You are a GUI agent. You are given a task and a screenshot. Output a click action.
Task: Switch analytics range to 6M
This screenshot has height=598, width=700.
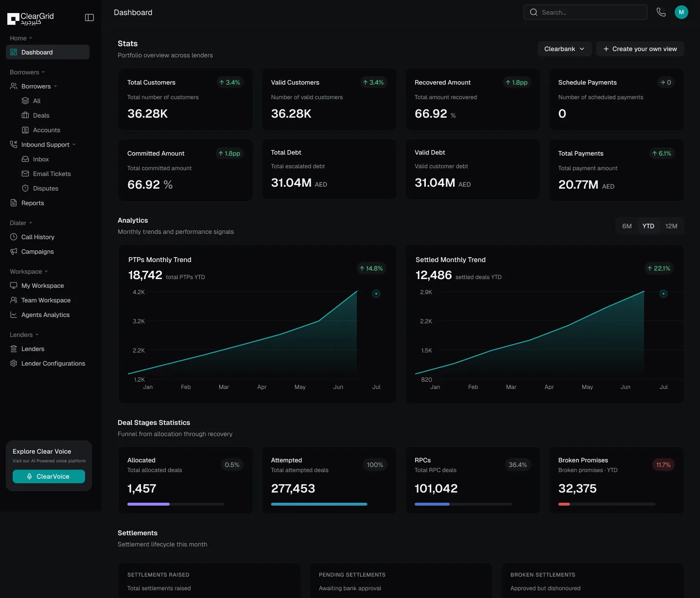(627, 226)
